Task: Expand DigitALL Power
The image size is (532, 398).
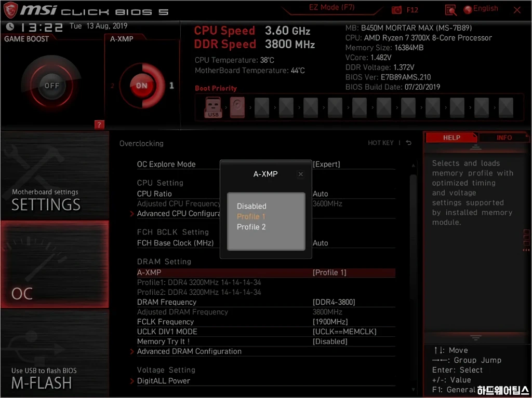Action: (163, 381)
